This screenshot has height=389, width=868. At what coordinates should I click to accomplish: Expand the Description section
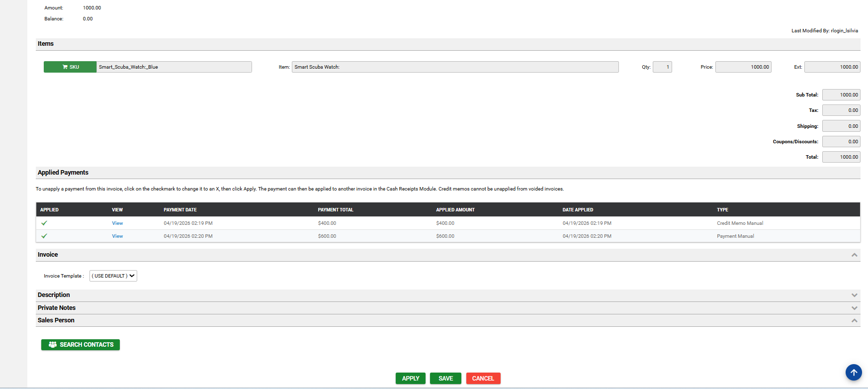(854, 295)
